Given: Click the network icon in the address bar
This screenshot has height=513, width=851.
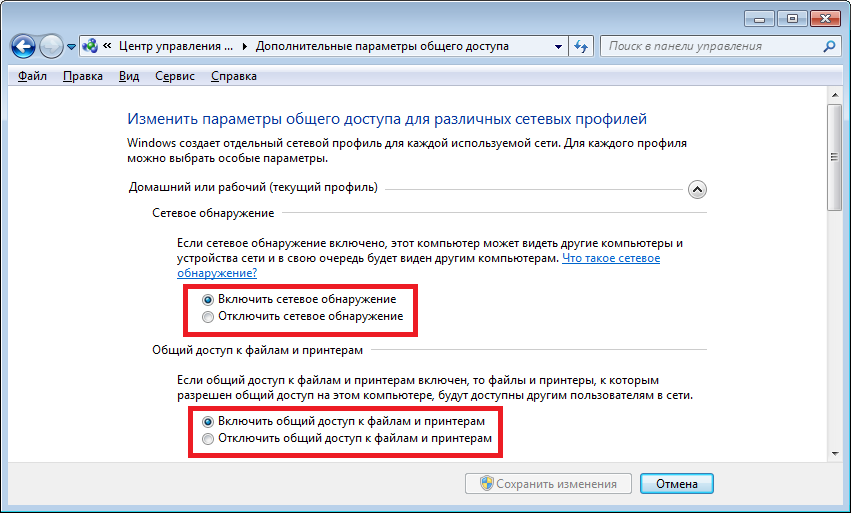Looking at the screenshot, I should 90,46.
